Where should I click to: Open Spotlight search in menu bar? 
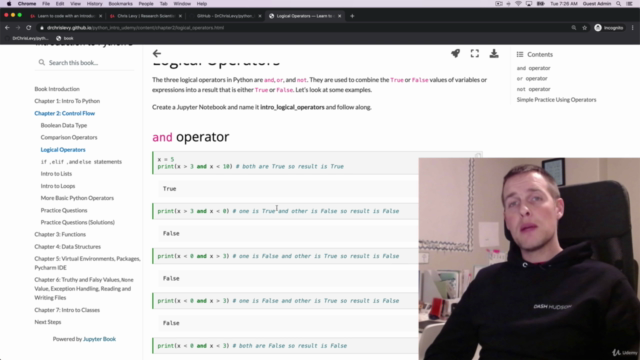619,4
